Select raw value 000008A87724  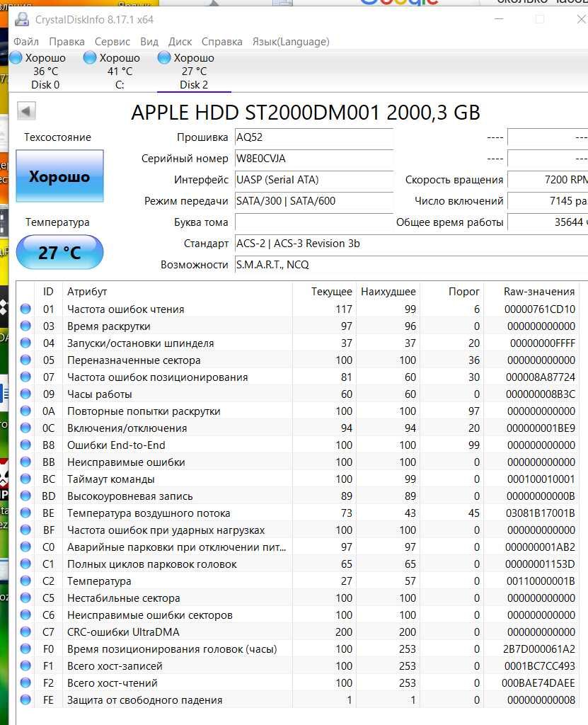pyautogui.click(x=540, y=377)
